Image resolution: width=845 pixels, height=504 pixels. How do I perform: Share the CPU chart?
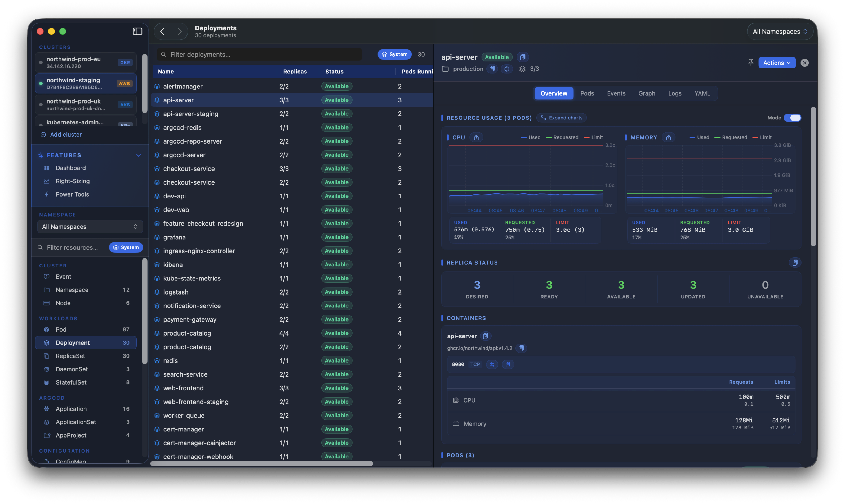point(476,137)
